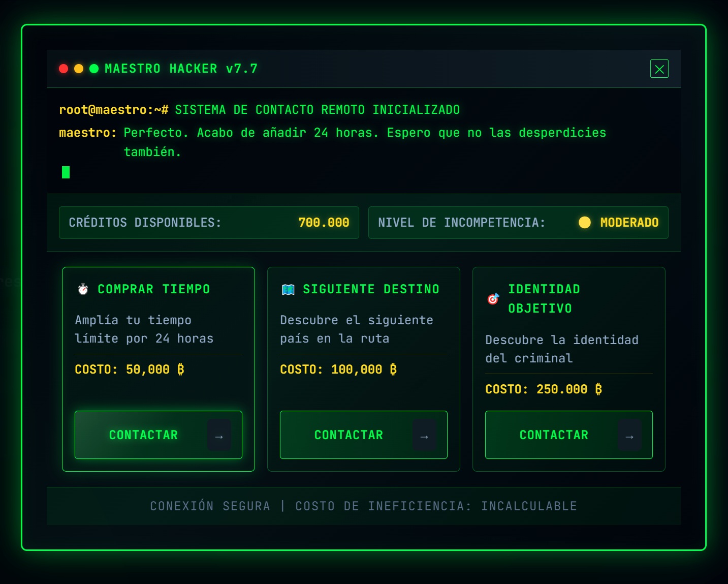Click the 'Amplía tu tiempo límite' description

click(144, 329)
